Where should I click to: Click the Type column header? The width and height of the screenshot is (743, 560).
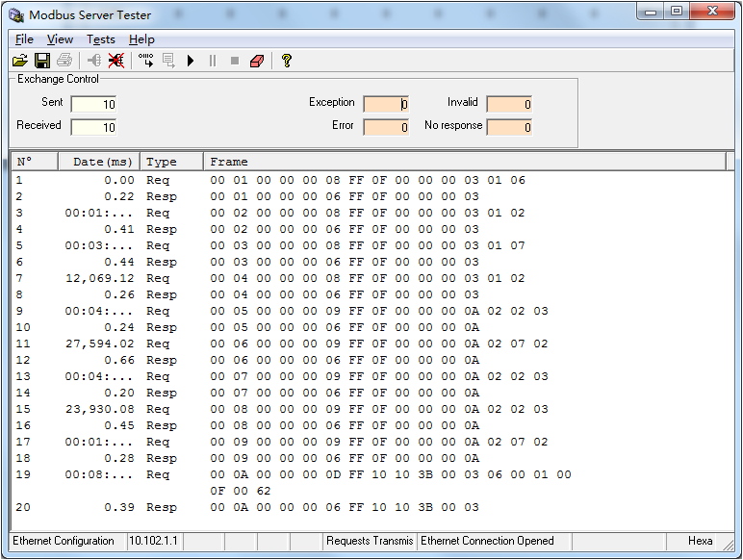pos(172,162)
